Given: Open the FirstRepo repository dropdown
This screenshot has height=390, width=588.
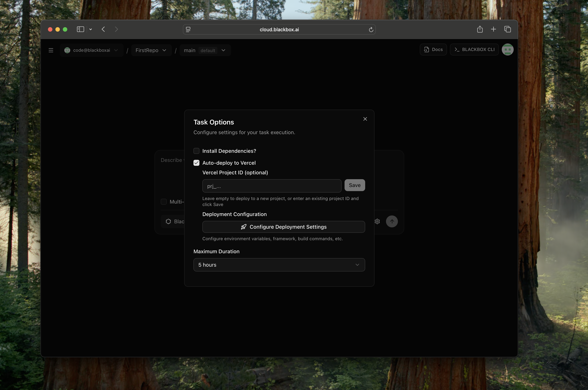Looking at the screenshot, I should 151,50.
